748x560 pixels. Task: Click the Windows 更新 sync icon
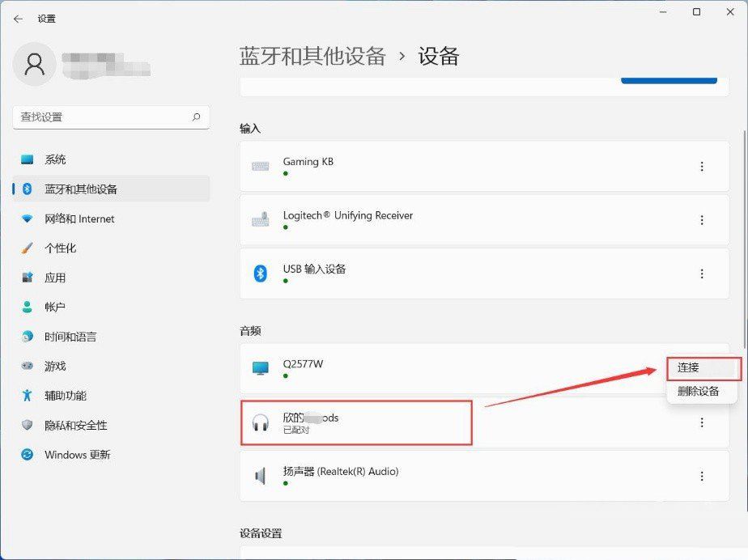28,455
